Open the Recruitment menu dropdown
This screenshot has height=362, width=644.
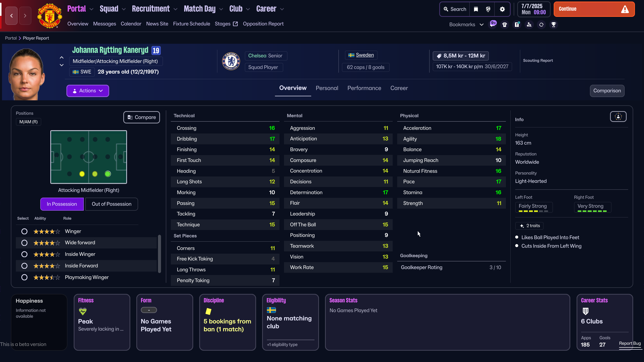tap(154, 9)
